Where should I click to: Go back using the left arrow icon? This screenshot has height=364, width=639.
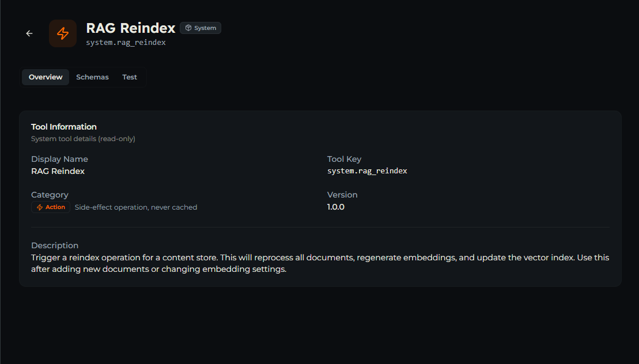[x=29, y=33]
